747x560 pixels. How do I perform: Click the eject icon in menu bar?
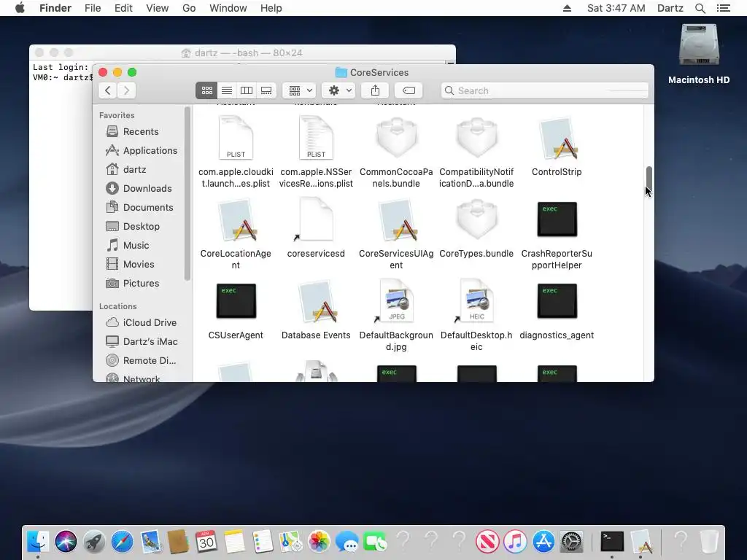pyautogui.click(x=567, y=8)
